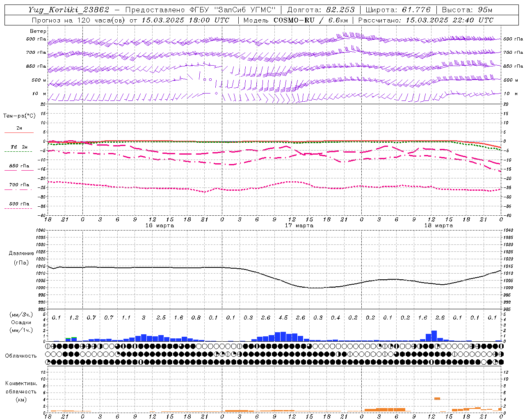
Task: Select the longitude value Долгота: 82.253
Action: pos(321,10)
